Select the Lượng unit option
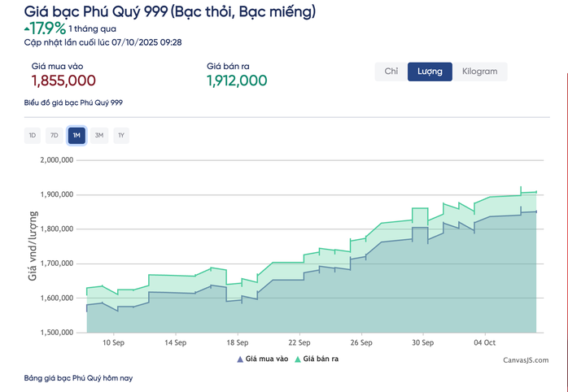This screenshot has width=568, height=392. pyautogui.click(x=430, y=72)
